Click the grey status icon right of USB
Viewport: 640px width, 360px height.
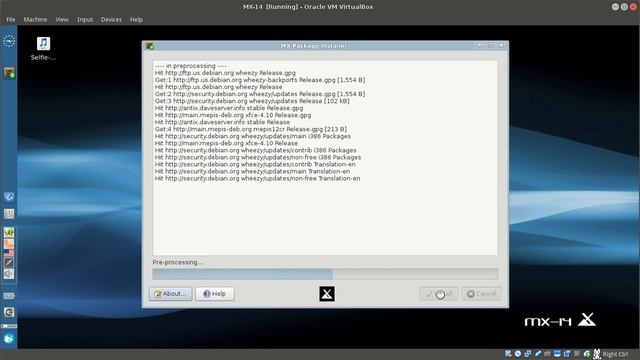(547, 354)
